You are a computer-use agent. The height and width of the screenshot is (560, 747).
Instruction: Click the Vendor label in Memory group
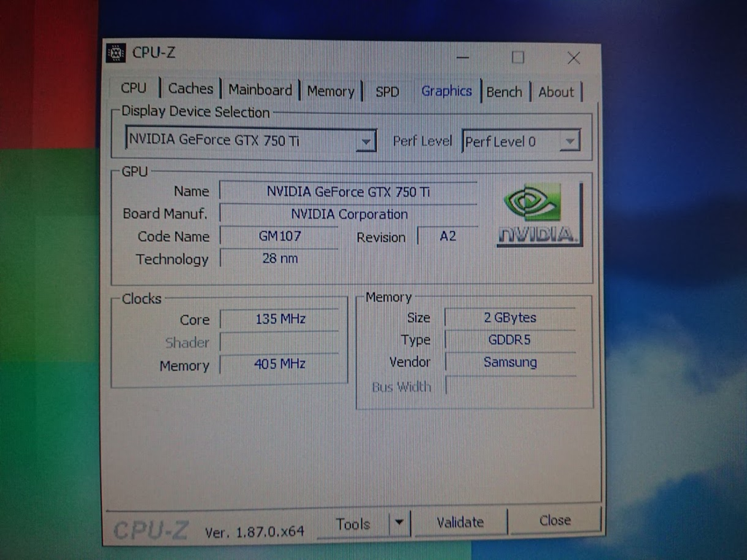(x=410, y=362)
